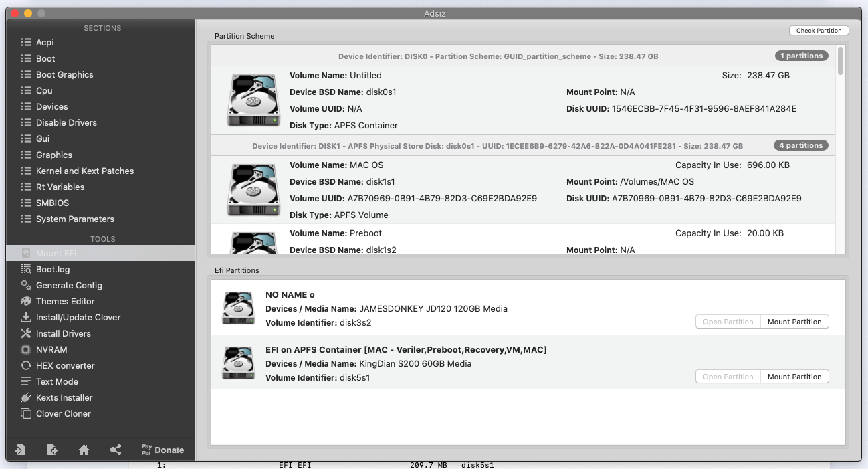Click the home icon in bottom bar
This screenshot has height=469, width=868.
click(84, 450)
